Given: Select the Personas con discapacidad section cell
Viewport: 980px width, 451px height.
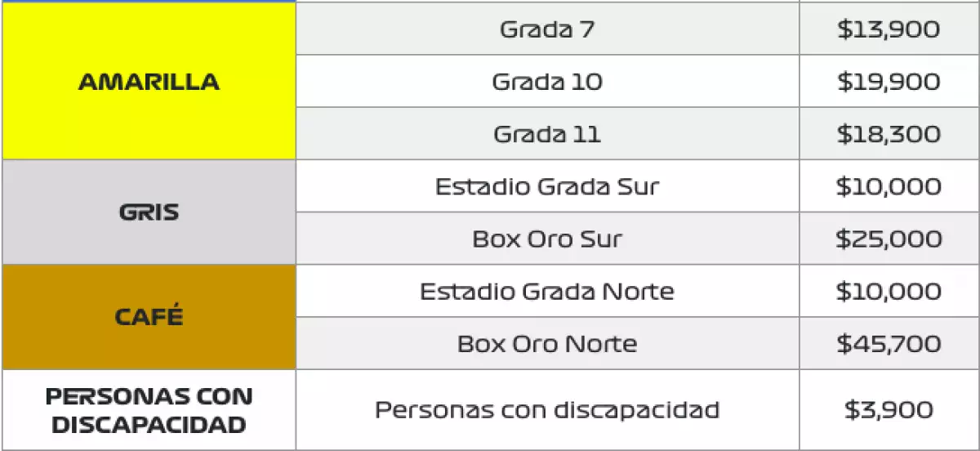Looking at the screenshot, I should (547, 409).
